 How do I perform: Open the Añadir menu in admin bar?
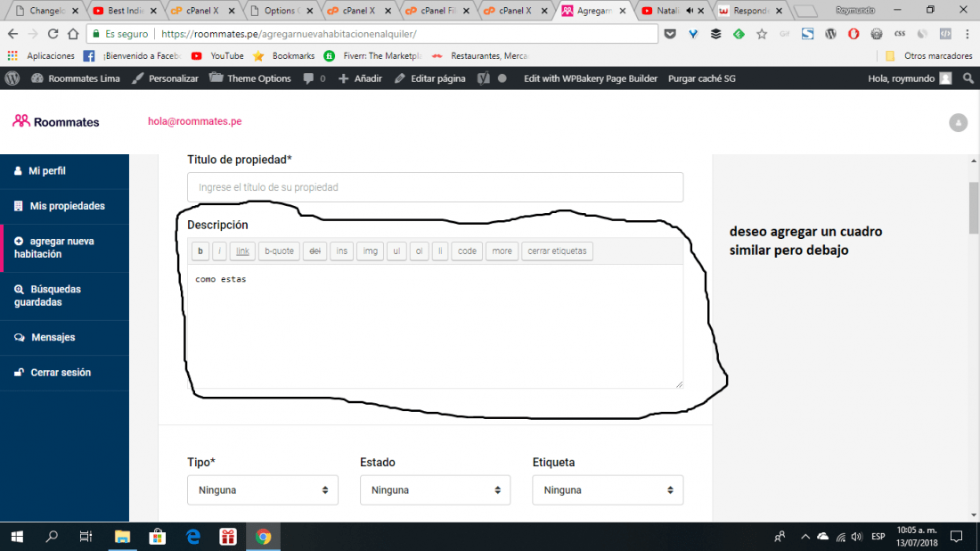click(360, 78)
